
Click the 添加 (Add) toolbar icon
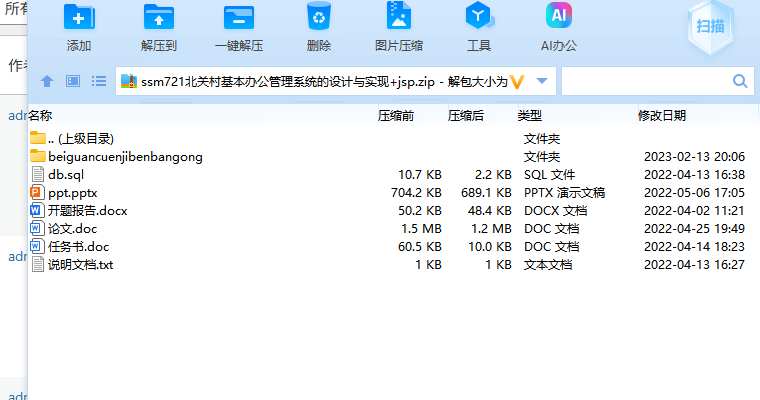(79, 18)
